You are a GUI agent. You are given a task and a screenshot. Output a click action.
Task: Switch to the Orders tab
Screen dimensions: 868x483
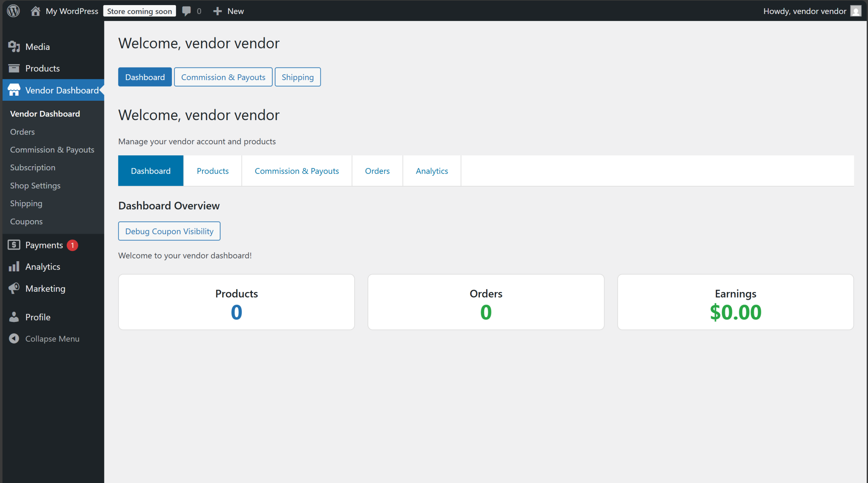[377, 171]
